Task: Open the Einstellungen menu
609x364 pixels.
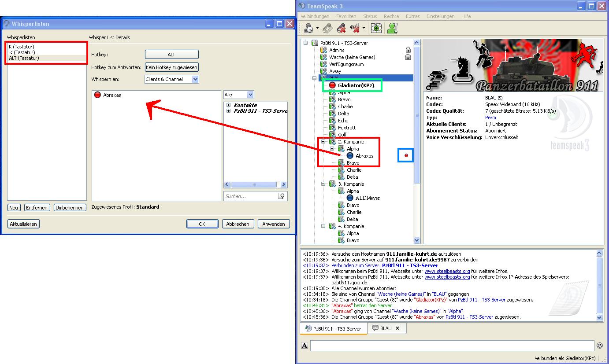Action: (x=440, y=16)
